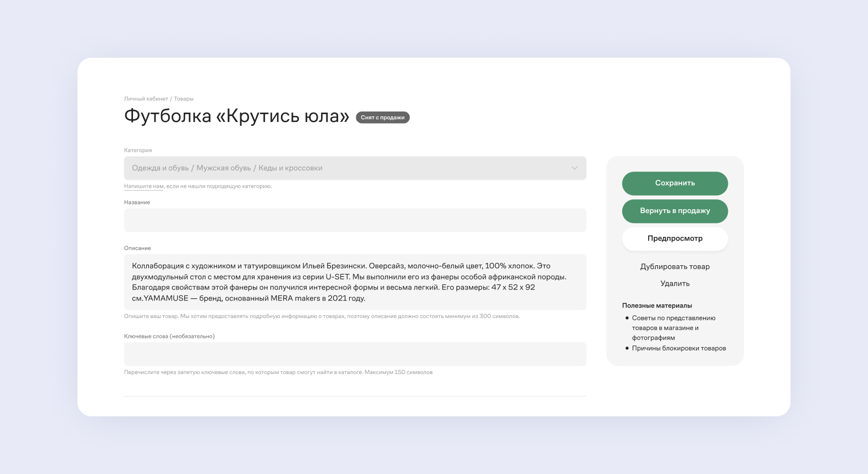Select «Дублировать товар» action
This screenshot has height=474, width=868.
tap(675, 267)
